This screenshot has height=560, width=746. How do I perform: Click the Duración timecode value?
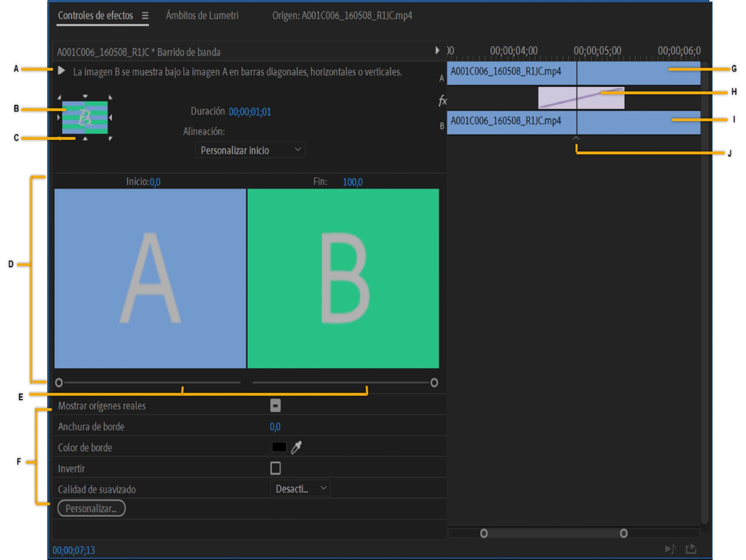[x=250, y=112]
